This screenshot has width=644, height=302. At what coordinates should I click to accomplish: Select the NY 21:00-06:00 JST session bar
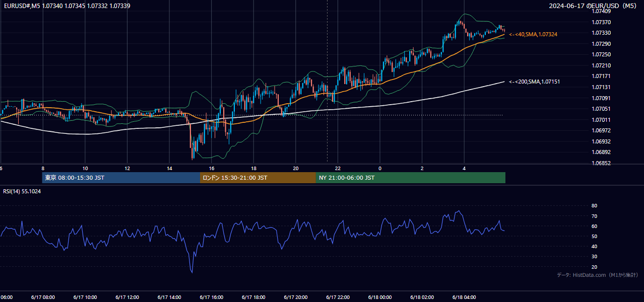pyautogui.click(x=411, y=178)
